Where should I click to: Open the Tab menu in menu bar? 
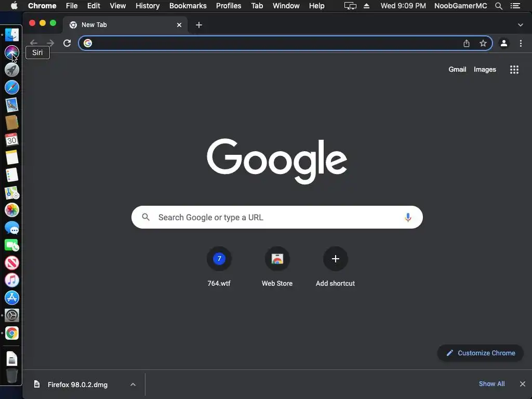point(257,6)
